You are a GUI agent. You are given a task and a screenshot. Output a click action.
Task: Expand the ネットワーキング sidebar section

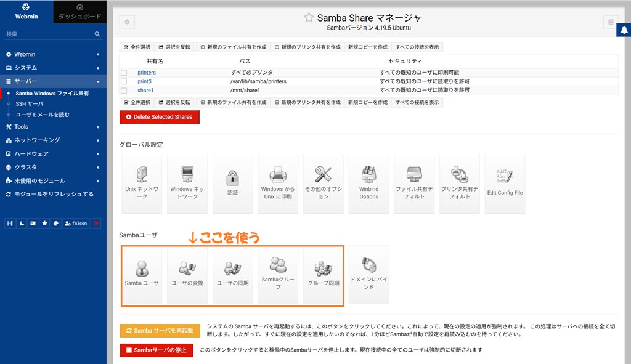pos(53,140)
